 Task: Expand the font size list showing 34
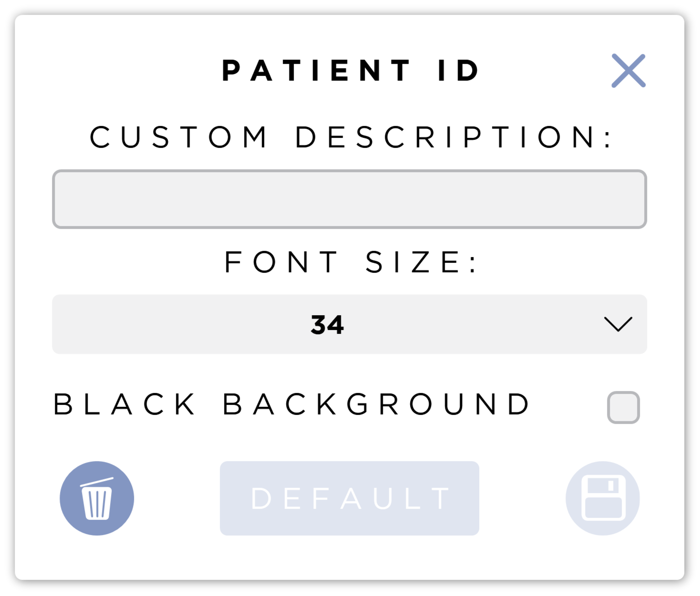tap(350, 324)
